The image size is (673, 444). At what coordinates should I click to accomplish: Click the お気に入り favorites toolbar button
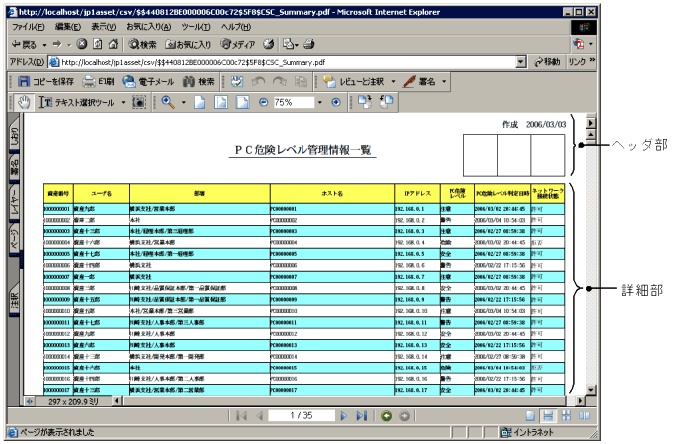(x=187, y=44)
